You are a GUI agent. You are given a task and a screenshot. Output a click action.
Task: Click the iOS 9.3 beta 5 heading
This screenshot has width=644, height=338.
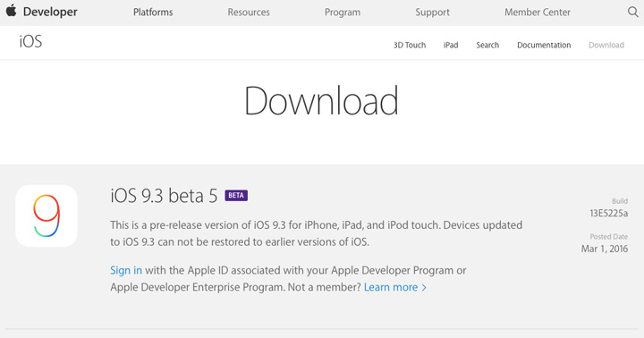tap(164, 196)
